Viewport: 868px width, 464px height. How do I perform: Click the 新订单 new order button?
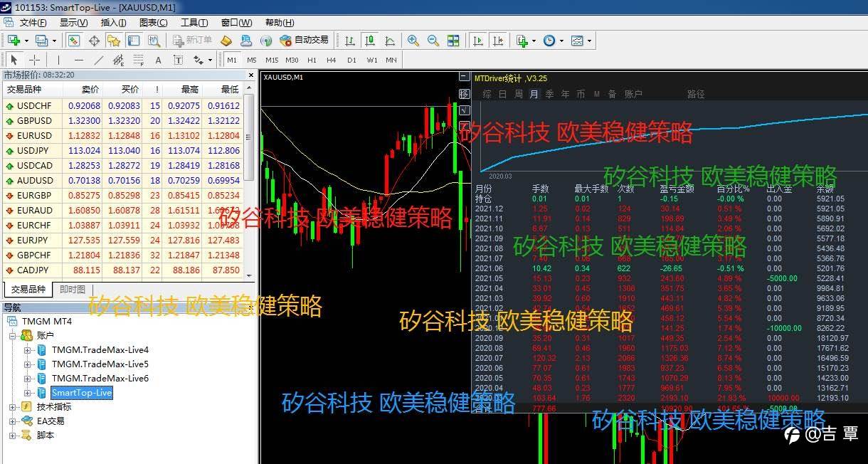[x=192, y=41]
